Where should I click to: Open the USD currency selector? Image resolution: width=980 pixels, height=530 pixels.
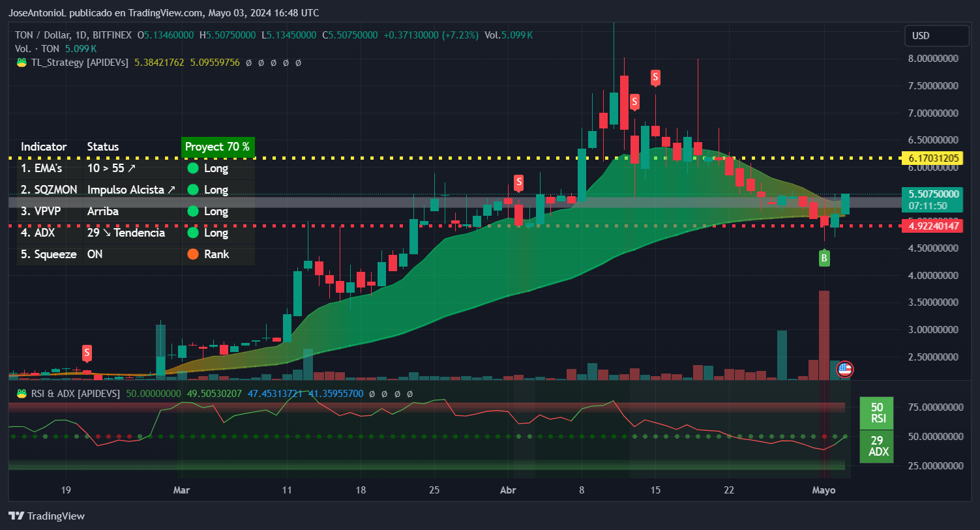coord(936,36)
